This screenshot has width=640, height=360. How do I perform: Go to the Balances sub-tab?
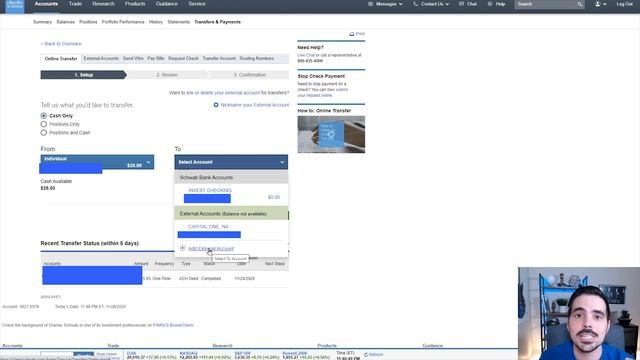pos(66,22)
